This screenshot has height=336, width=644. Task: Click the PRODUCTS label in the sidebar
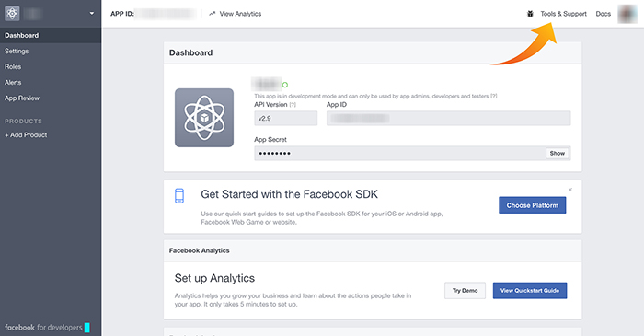click(x=23, y=122)
